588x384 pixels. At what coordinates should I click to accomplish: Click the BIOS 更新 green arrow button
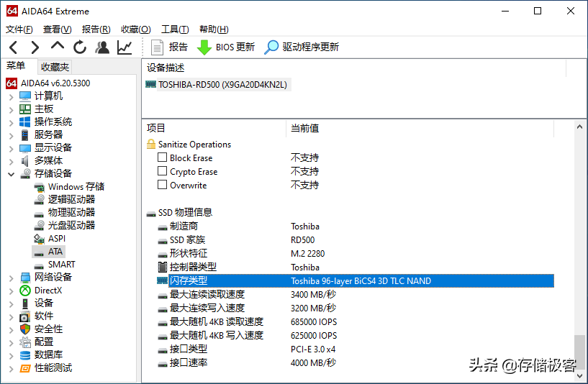(226, 47)
